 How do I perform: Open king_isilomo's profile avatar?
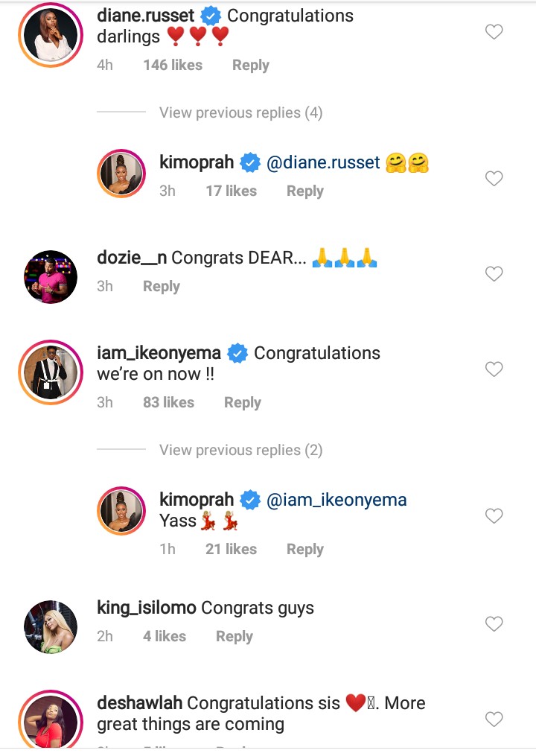pos(51,627)
